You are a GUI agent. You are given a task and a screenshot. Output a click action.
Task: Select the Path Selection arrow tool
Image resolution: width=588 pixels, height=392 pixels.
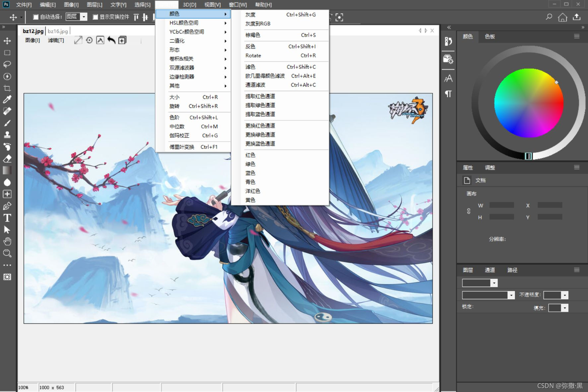click(7, 229)
